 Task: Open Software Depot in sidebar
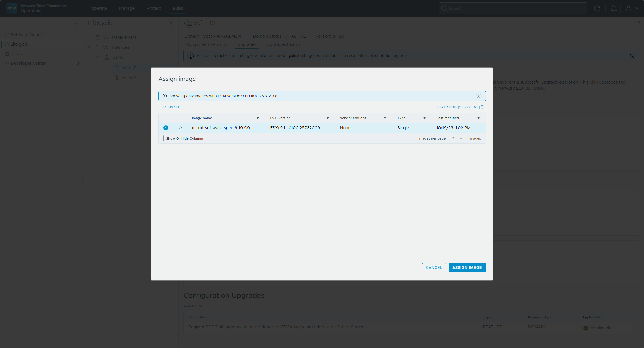tap(26, 35)
